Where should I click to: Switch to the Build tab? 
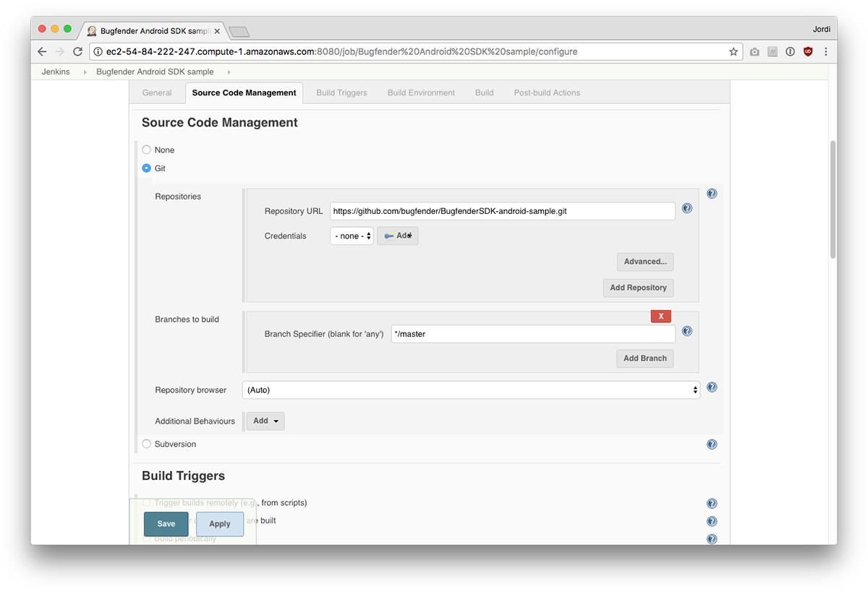pos(485,93)
